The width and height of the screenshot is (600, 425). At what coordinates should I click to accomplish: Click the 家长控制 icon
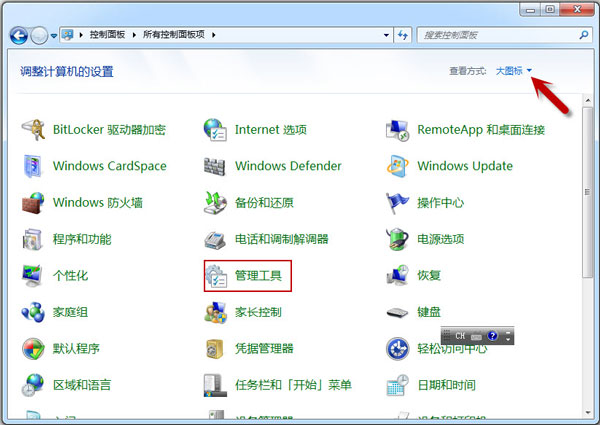215,312
